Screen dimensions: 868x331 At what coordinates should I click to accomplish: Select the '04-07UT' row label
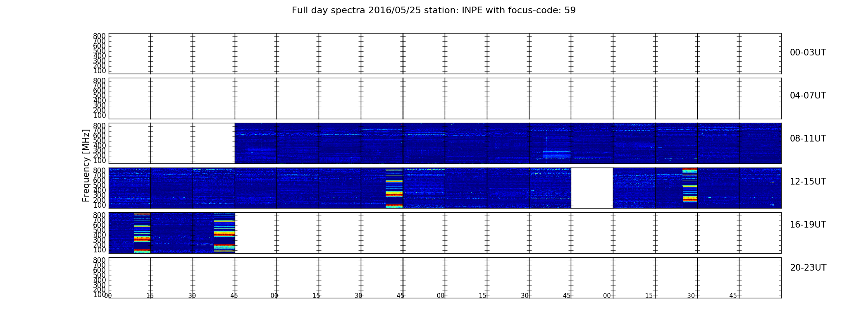(x=808, y=96)
